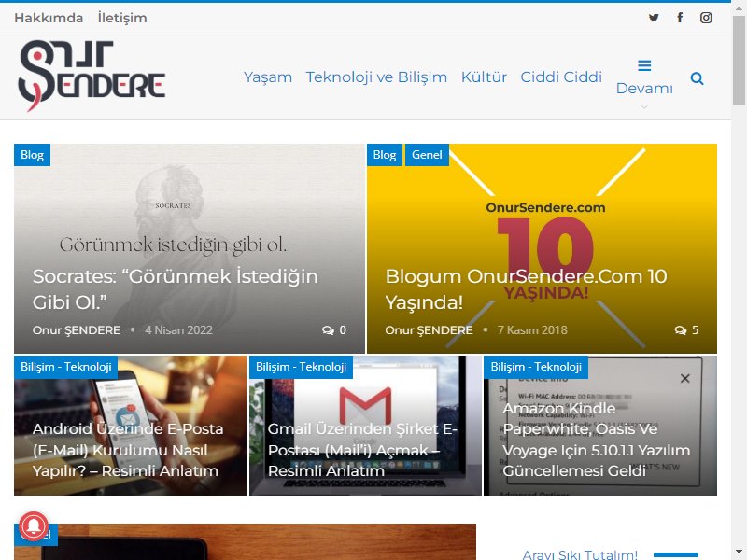747x560 pixels.
Task: Click the date 7 Kasım 2018
Action: click(x=532, y=330)
